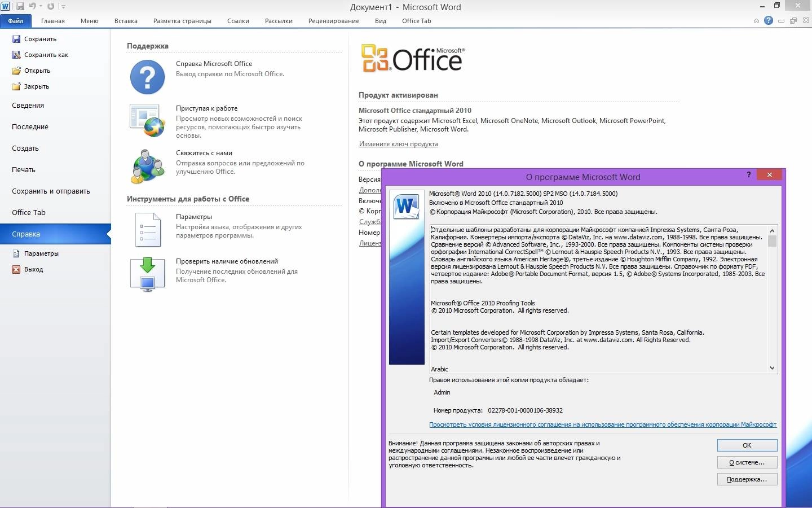812x508 pixels.
Task: Click the scroll up arrow of credits box
Action: 772,230
